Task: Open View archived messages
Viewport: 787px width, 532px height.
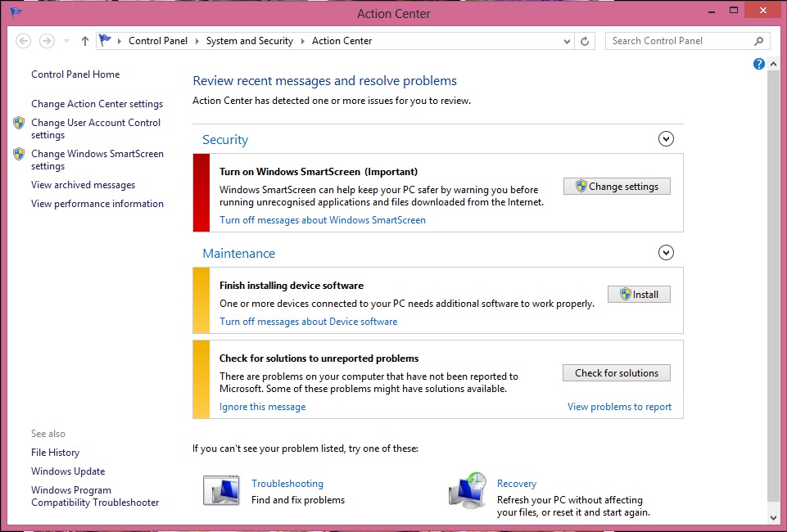Action: [x=83, y=185]
